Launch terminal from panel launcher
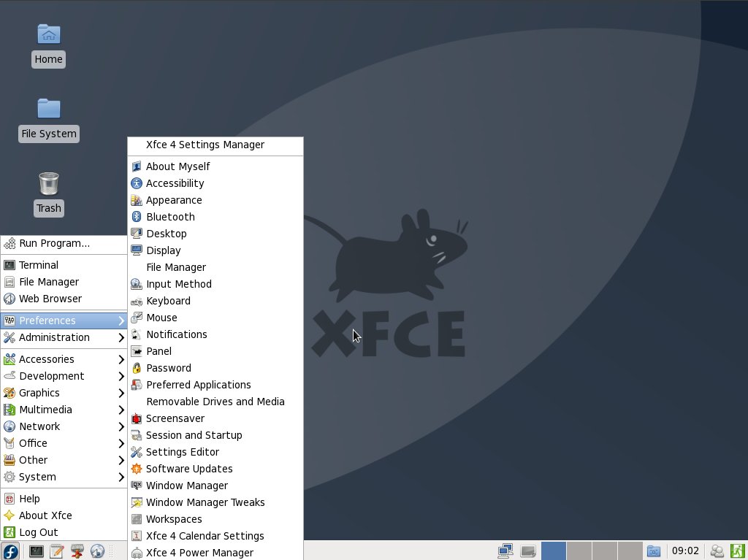 click(37, 551)
